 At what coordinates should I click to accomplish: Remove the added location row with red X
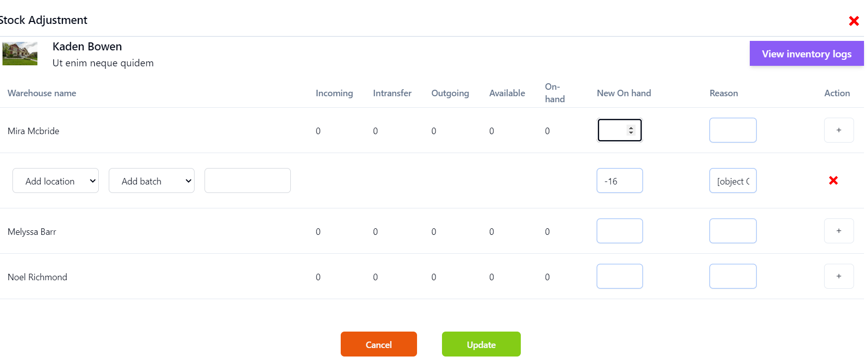click(833, 180)
